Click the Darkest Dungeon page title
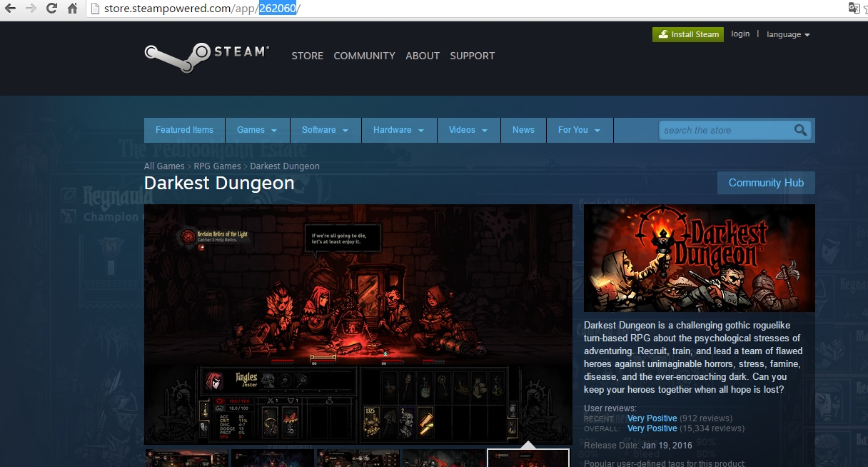 coord(219,184)
